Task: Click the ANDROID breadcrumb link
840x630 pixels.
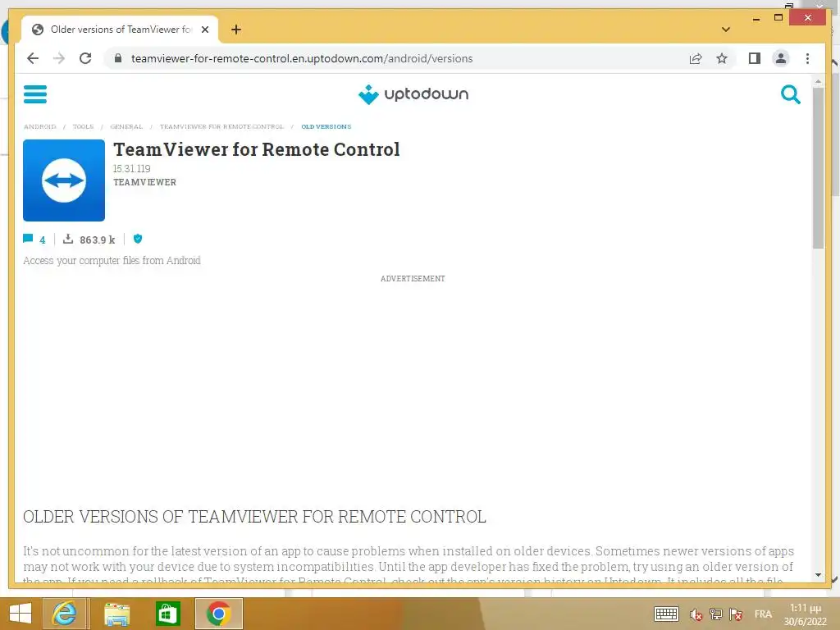Action: click(39, 127)
